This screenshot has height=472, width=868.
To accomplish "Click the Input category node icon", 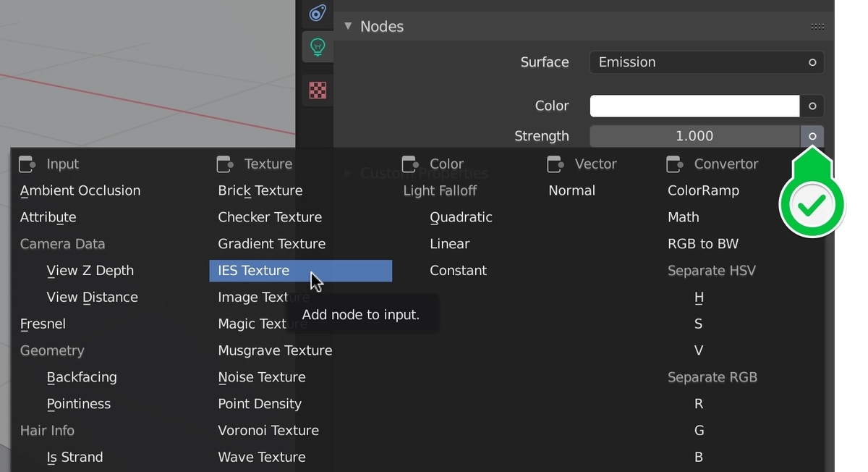I will [27, 164].
